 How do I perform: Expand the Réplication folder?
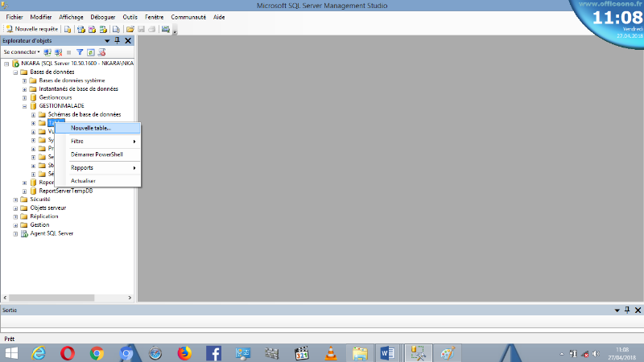[15, 216]
